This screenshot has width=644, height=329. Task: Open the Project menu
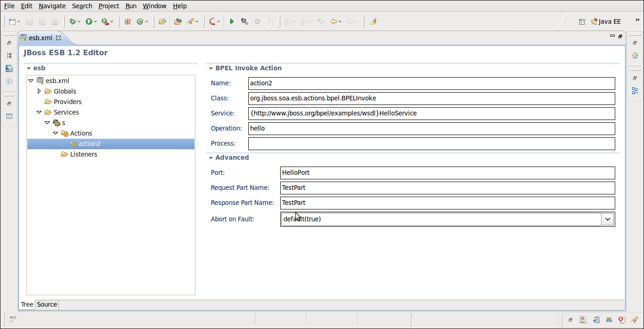109,6
